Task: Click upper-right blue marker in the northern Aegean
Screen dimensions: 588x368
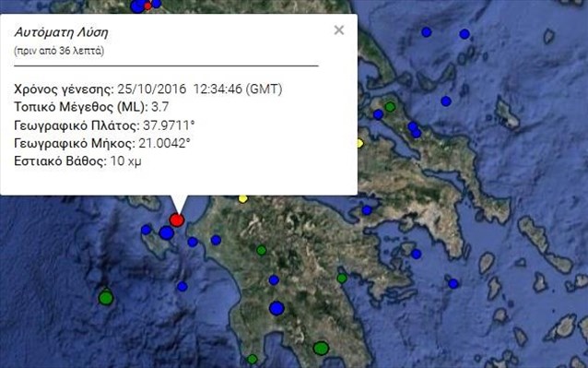Action: click(x=465, y=34)
